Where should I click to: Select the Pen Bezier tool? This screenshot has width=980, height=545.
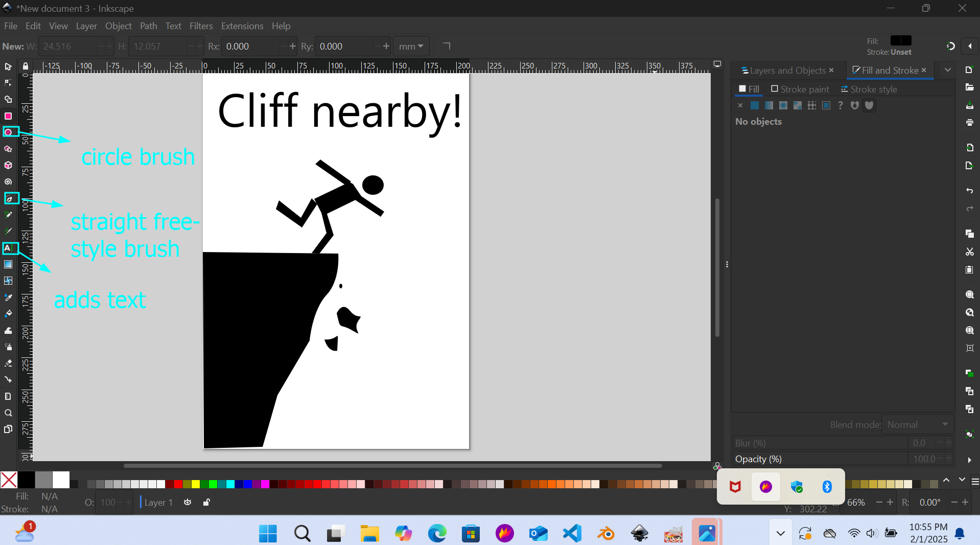pos(8,198)
